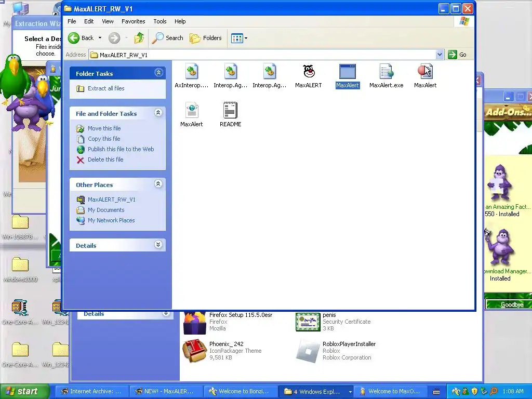This screenshot has width=532, height=399.
Task: Toggle the Folders pane button
Action: [206, 38]
